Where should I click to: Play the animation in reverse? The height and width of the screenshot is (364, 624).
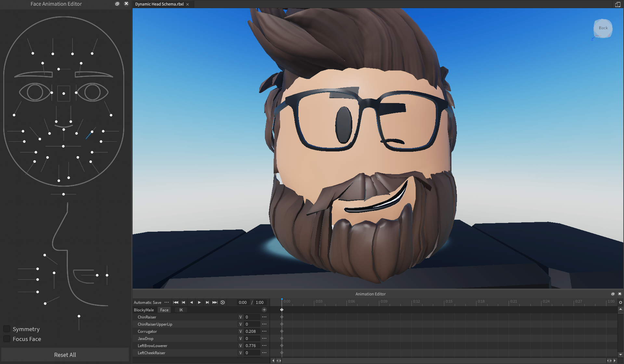191,302
